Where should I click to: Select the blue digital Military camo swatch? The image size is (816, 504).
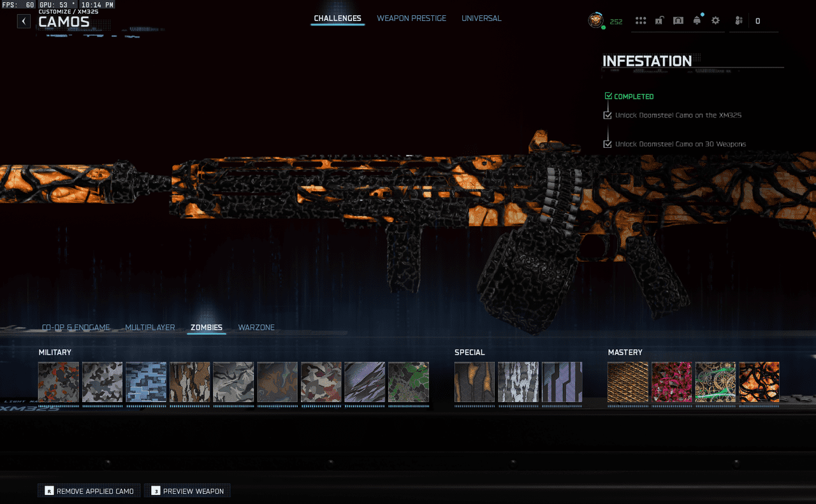(x=146, y=382)
